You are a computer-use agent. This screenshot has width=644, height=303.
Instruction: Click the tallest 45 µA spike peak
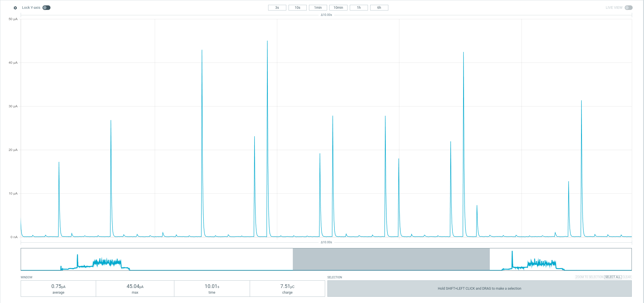coord(267,41)
